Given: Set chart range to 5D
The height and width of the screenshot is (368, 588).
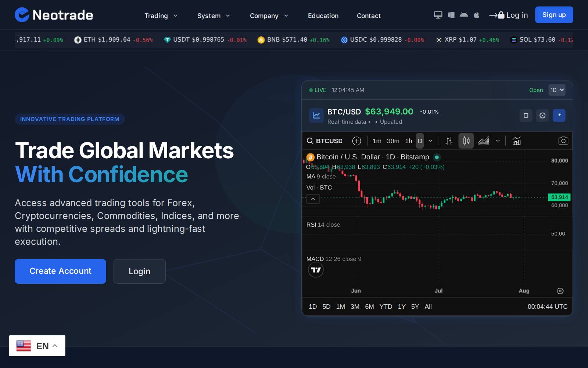Looking at the screenshot, I should (326, 307).
